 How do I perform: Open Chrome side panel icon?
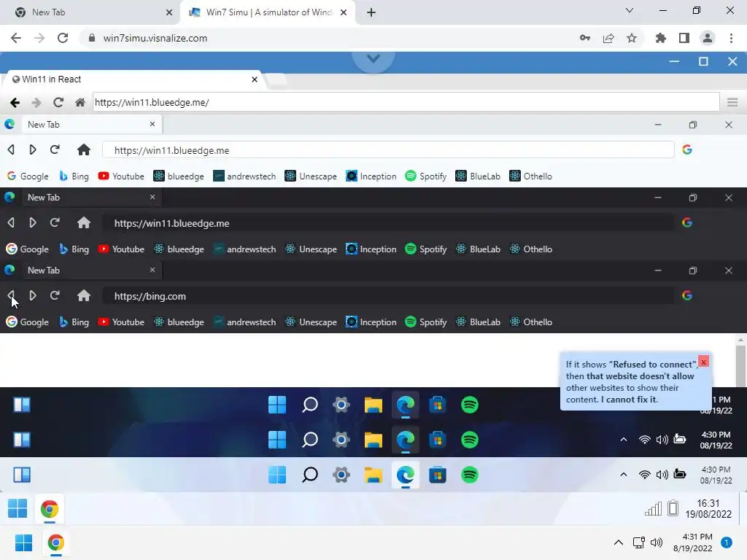(684, 38)
